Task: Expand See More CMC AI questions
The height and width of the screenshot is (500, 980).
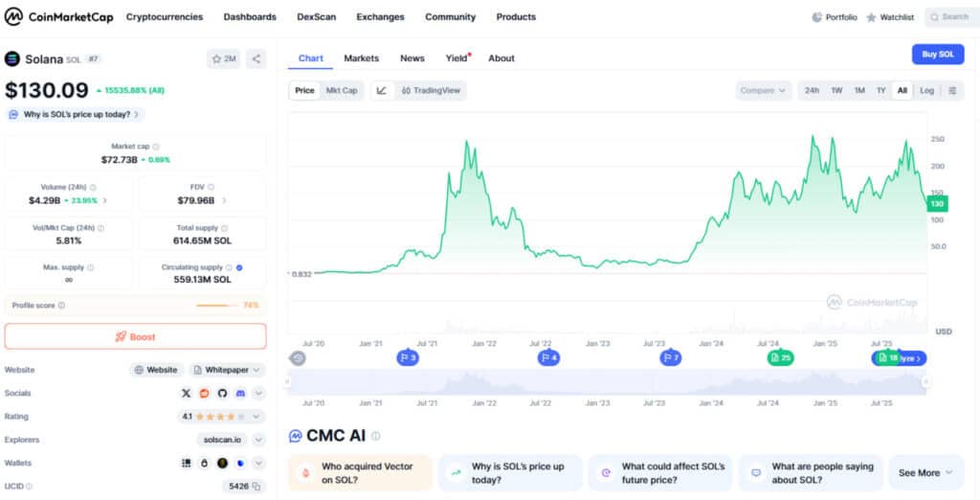Action: coord(926,473)
